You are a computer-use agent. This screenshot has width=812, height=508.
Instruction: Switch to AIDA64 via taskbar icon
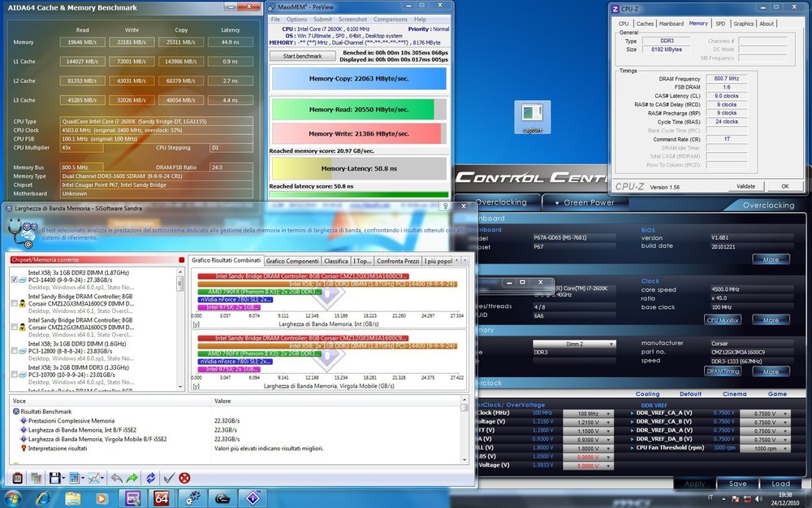coord(162,499)
